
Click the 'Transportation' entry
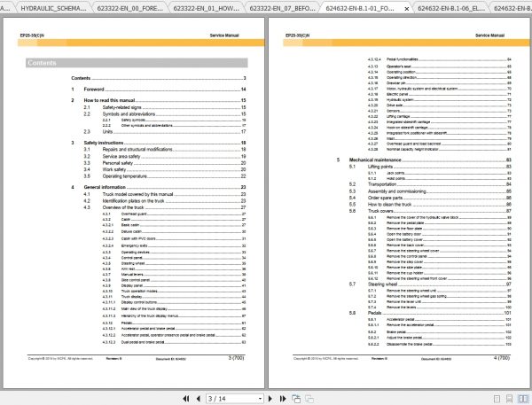click(x=382, y=184)
